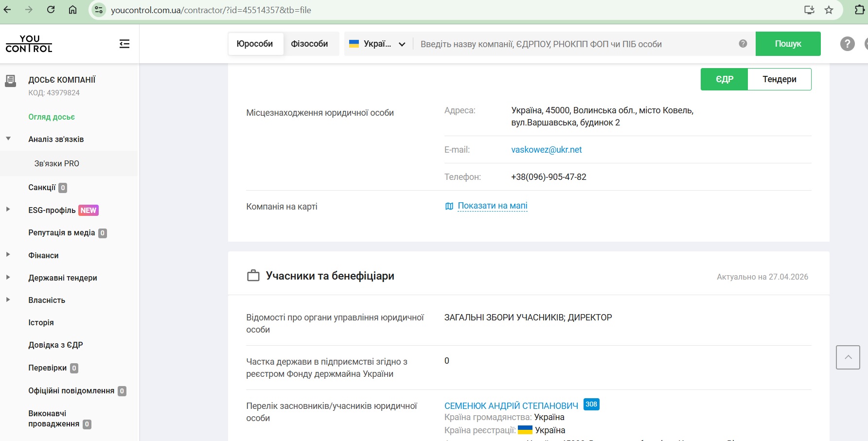Switch to the Юрособи search mode
Image resolution: width=868 pixels, height=441 pixels.
(x=255, y=44)
